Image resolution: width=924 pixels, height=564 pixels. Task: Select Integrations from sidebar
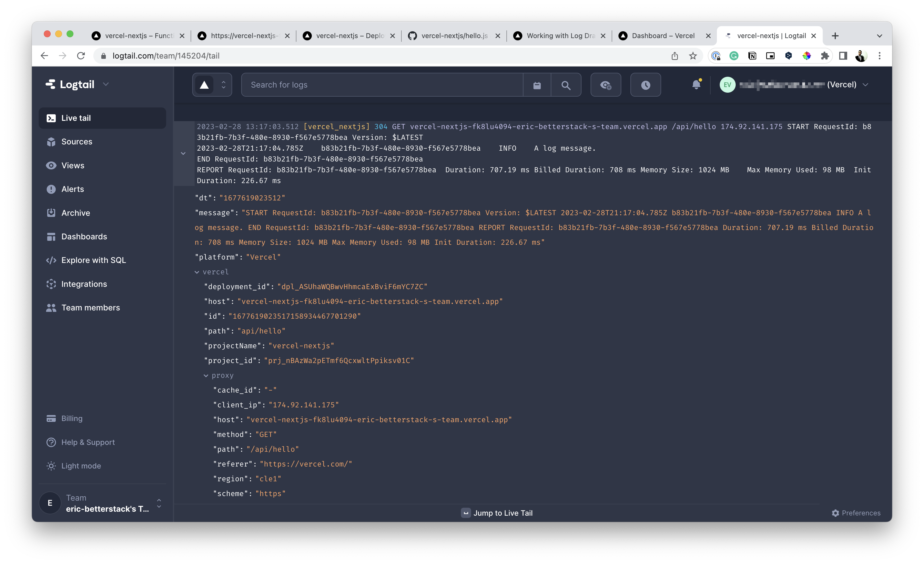click(x=84, y=284)
